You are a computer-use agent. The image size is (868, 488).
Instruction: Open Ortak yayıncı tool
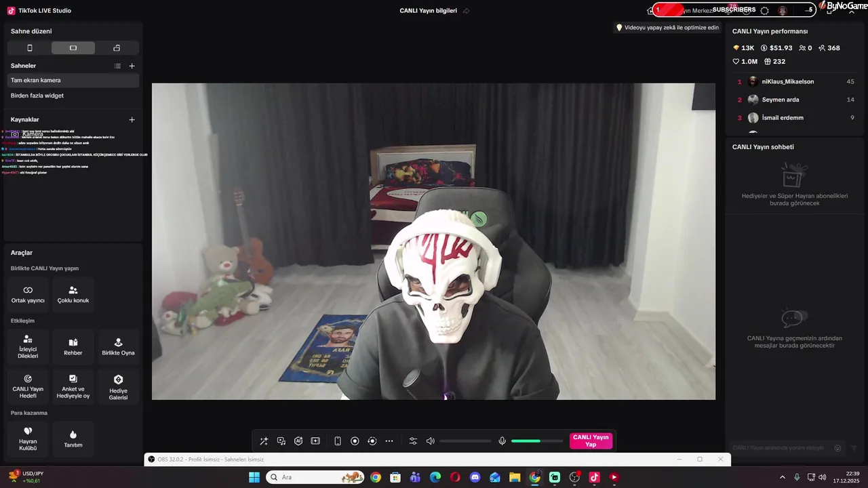28,294
